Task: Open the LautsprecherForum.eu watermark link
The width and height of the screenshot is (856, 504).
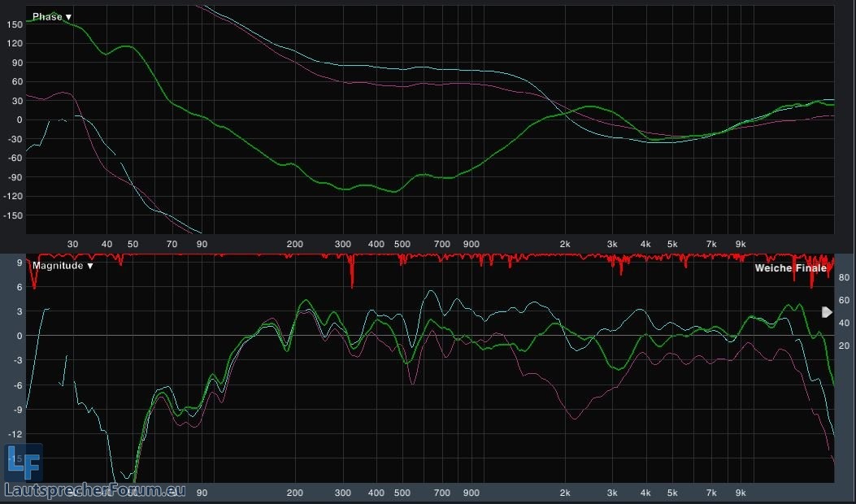Action: (x=94, y=490)
